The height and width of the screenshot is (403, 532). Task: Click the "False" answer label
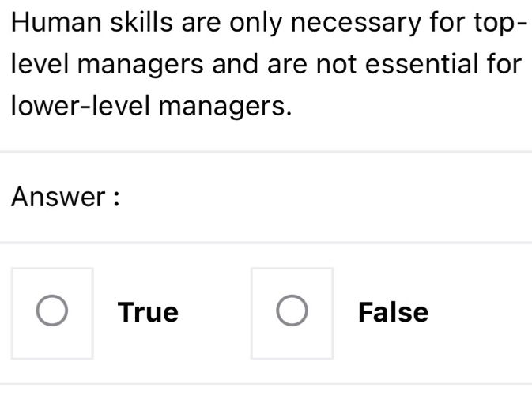[393, 313]
